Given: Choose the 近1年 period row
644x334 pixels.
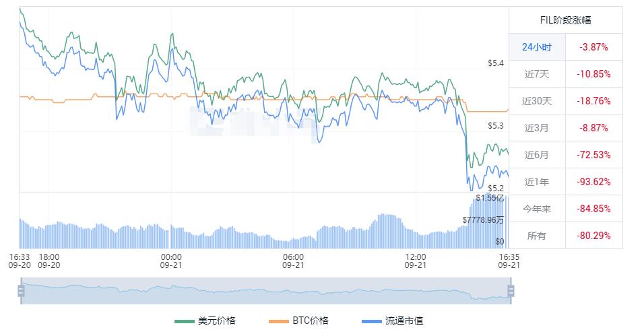Looking at the screenshot, I should [x=537, y=182].
